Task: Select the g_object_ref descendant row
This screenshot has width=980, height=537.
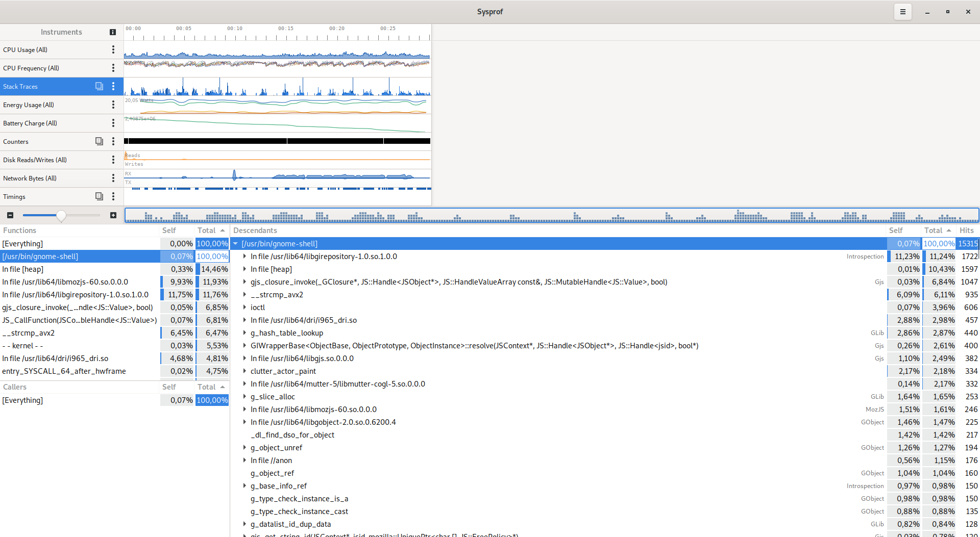Action: click(605, 473)
